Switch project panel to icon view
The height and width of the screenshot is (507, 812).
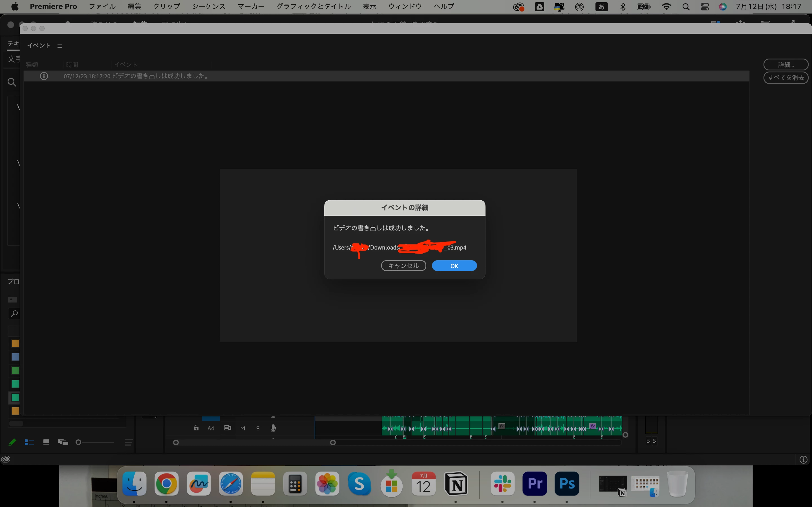(x=46, y=442)
